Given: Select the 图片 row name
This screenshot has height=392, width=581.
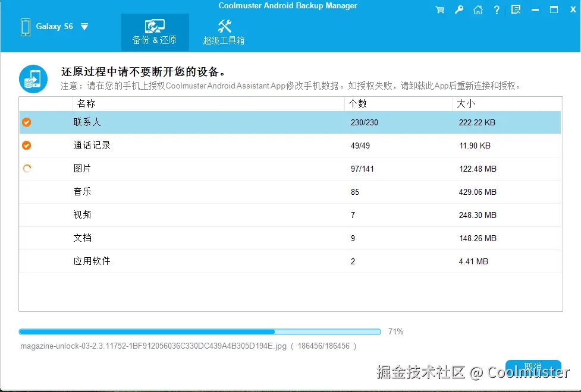Looking at the screenshot, I should (82, 169).
